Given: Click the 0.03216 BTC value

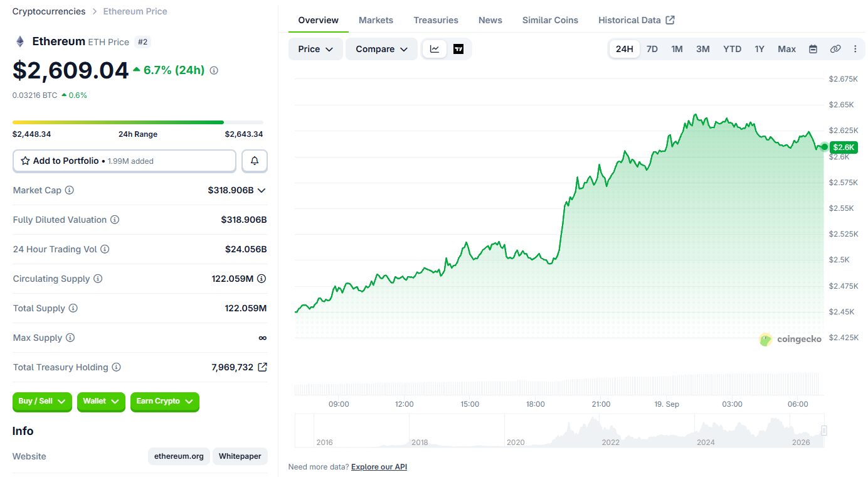Looking at the screenshot, I should (34, 95).
